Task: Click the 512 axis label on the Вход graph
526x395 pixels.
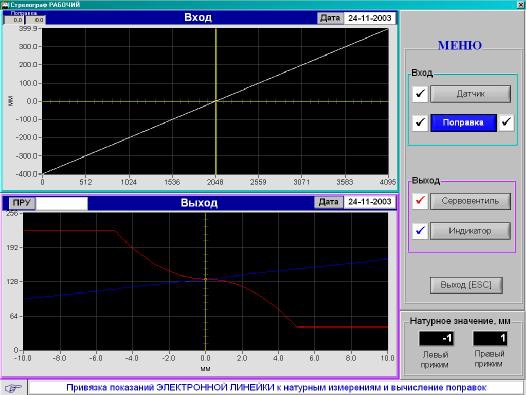Action: (x=86, y=182)
